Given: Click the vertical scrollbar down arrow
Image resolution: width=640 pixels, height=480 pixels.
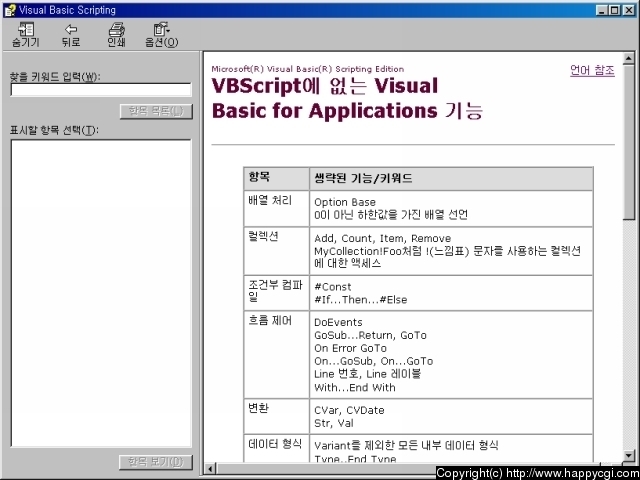Looking at the screenshot, I should coord(629,456).
